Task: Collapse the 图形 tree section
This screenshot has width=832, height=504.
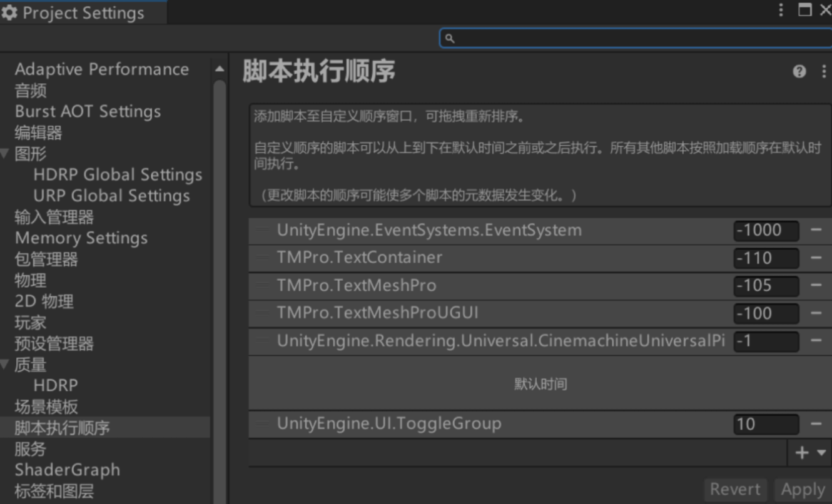Action: click(x=6, y=154)
